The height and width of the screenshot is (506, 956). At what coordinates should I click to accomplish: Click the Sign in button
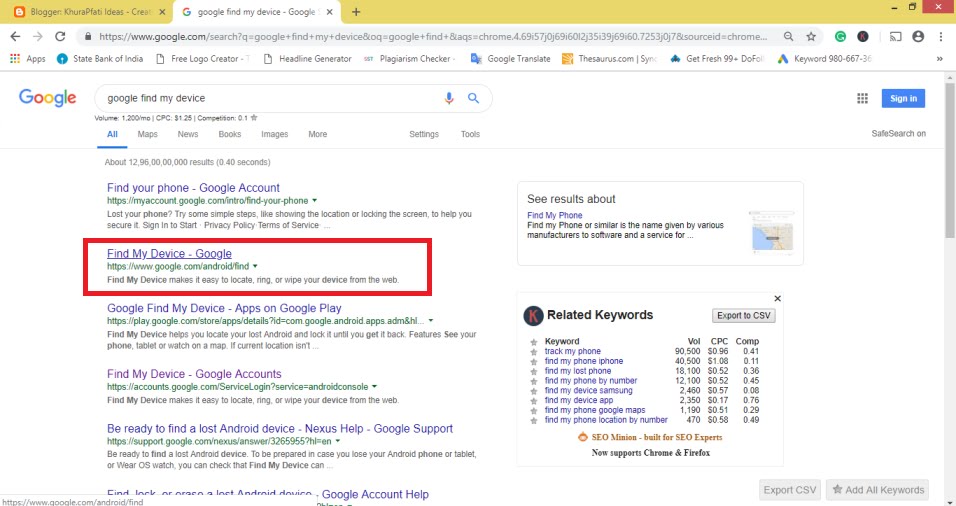click(903, 98)
